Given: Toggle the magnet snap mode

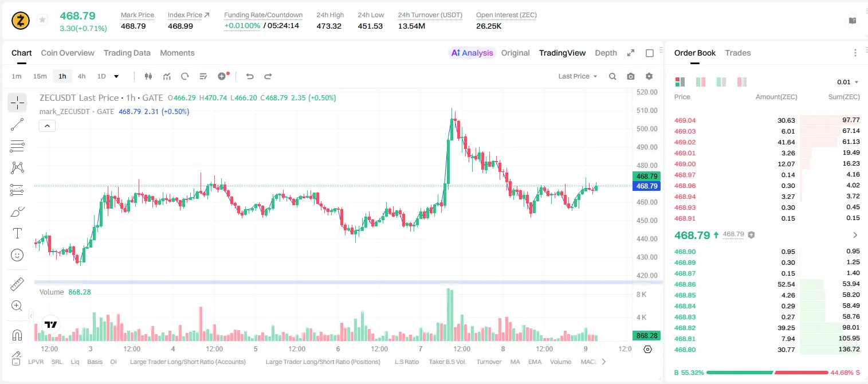Looking at the screenshot, I should coord(17,335).
